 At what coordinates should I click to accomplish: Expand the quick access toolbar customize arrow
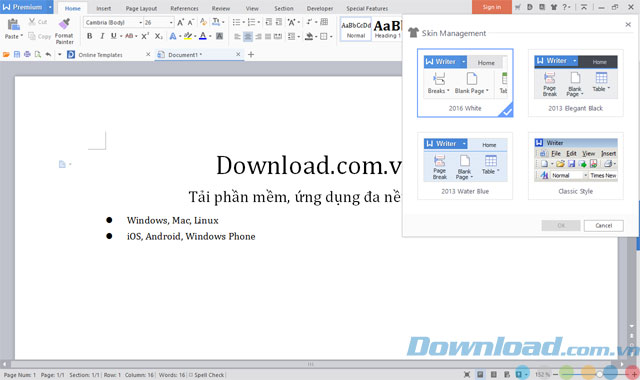point(60,54)
